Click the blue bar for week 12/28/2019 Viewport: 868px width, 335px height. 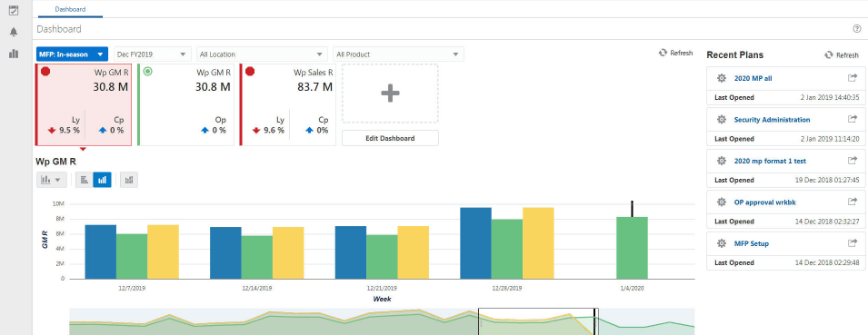pos(475,242)
